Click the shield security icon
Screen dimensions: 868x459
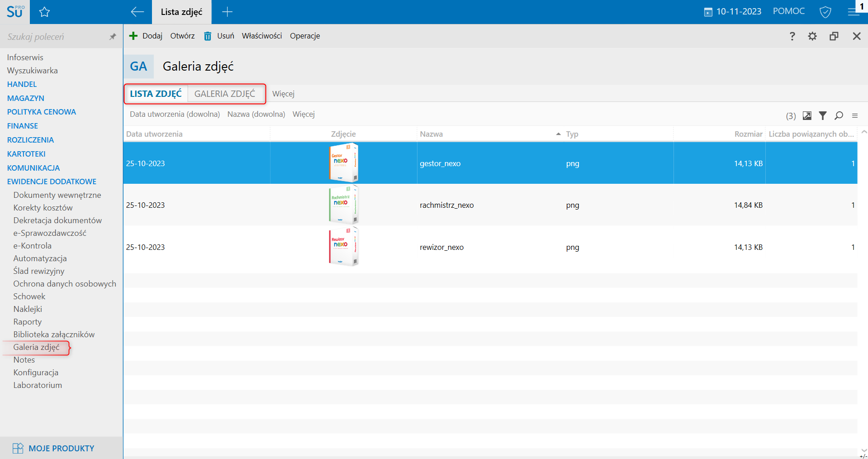[825, 12]
